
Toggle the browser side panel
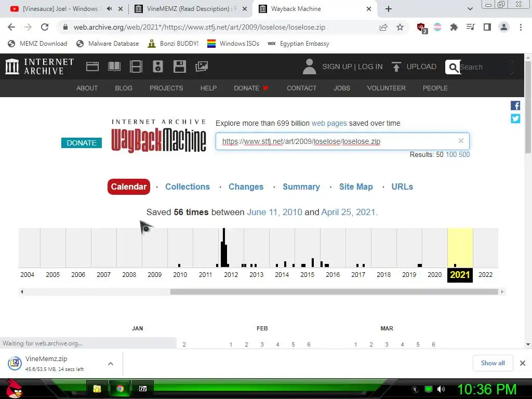(x=487, y=27)
